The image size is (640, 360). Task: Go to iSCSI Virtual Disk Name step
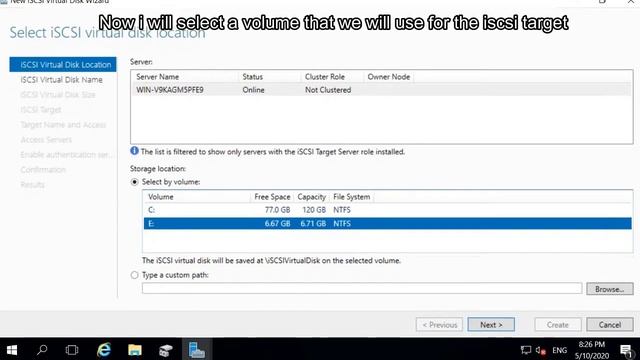click(x=62, y=80)
